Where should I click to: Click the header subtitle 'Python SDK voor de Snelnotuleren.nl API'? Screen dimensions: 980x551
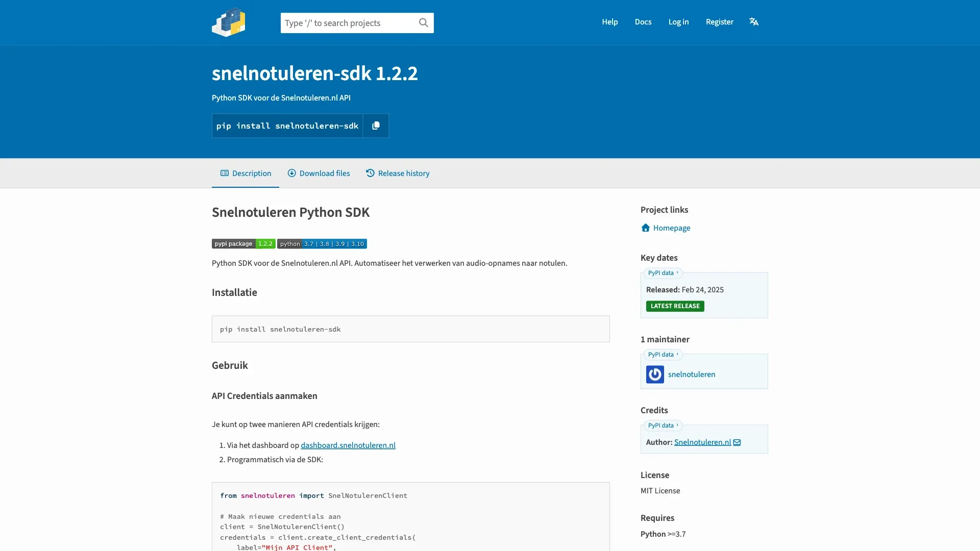281,98
